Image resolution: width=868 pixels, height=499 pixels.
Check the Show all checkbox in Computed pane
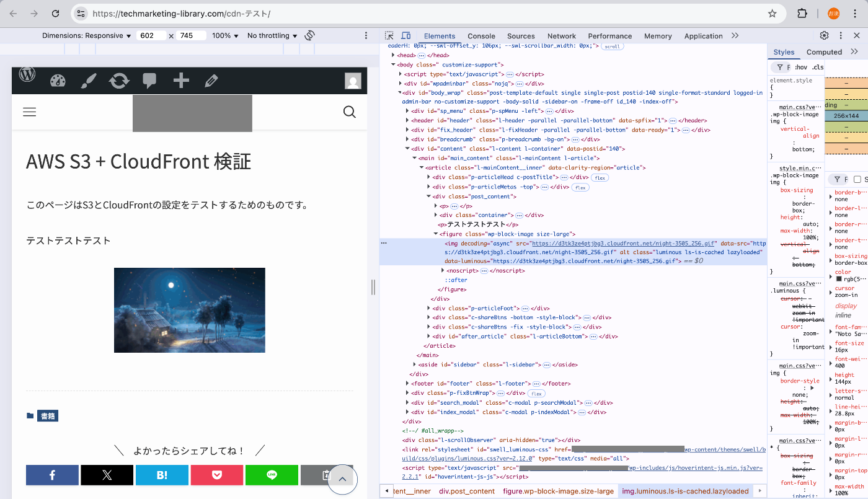[857, 179]
